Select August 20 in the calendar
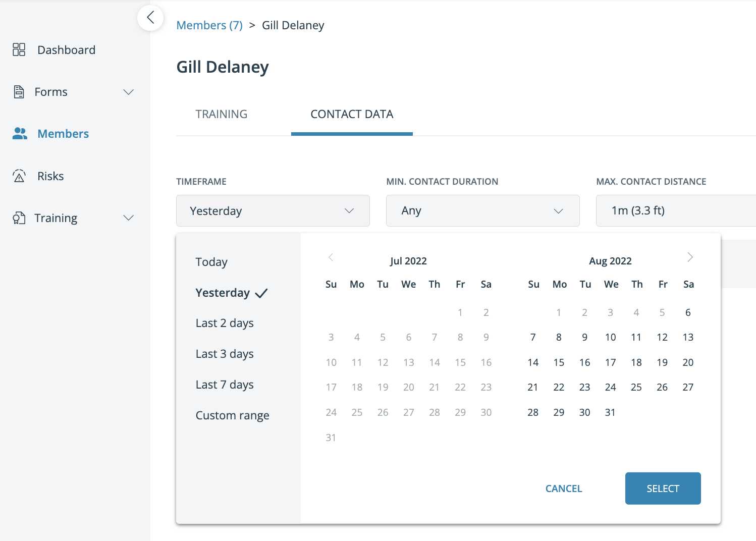 (x=688, y=362)
